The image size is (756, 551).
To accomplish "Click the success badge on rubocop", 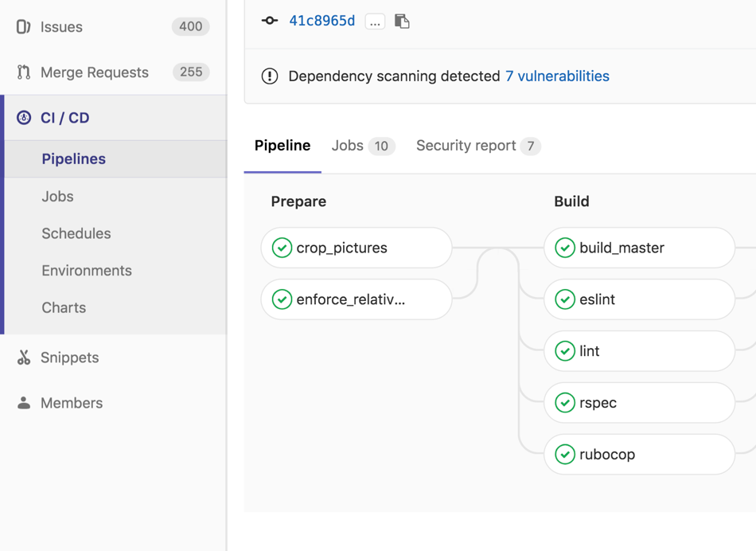I will point(565,455).
